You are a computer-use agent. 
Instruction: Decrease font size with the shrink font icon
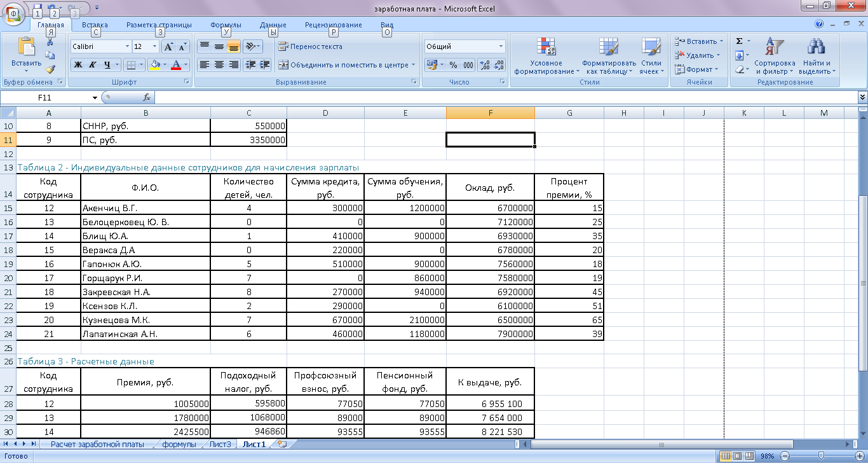[x=182, y=46]
